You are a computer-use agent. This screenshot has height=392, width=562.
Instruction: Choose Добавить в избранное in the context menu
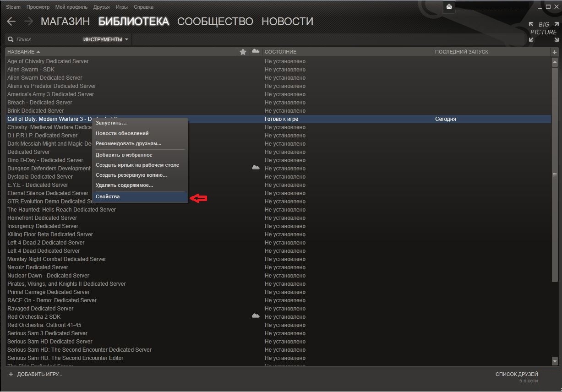coord(140,155)
